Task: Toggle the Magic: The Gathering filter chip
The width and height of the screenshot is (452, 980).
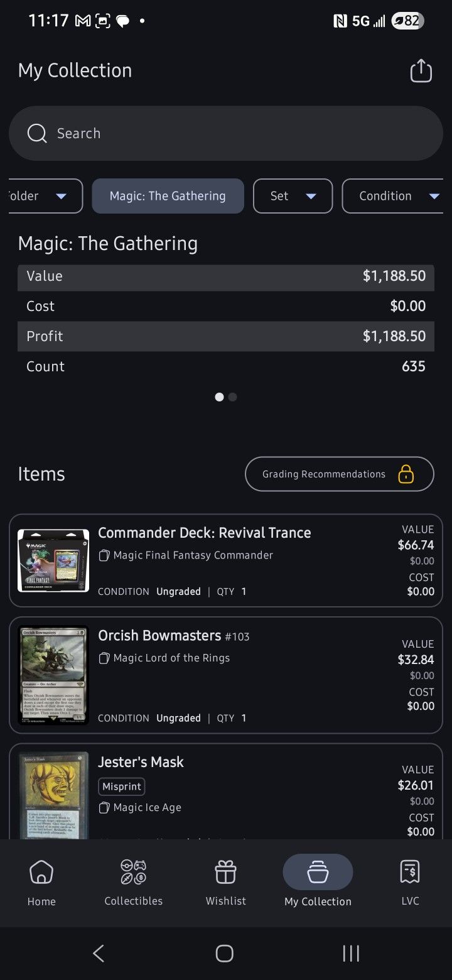Action: (168, 196)
